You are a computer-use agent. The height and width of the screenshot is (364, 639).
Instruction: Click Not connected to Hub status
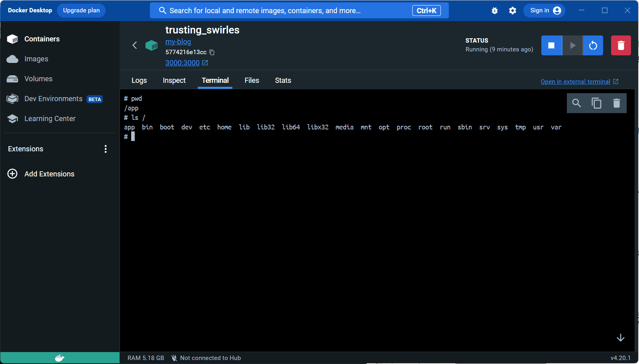pos(206,358)
